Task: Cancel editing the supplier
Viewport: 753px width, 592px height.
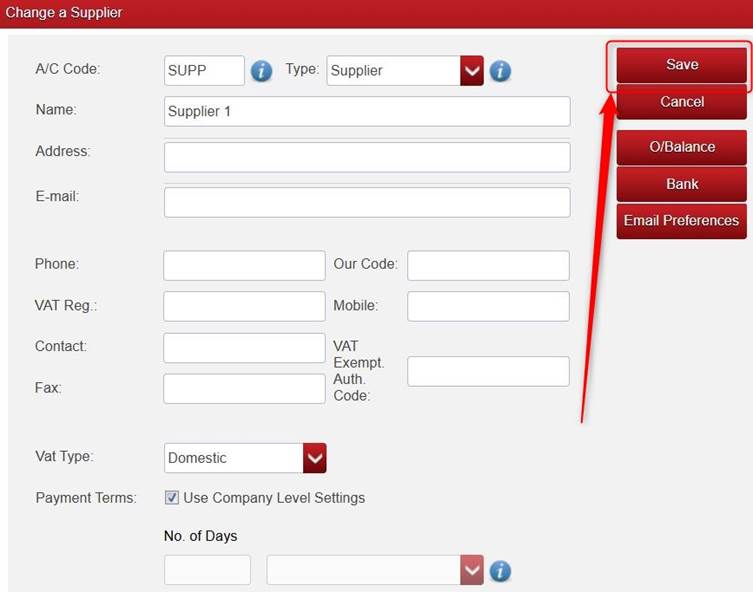Action: click(681, 102)
